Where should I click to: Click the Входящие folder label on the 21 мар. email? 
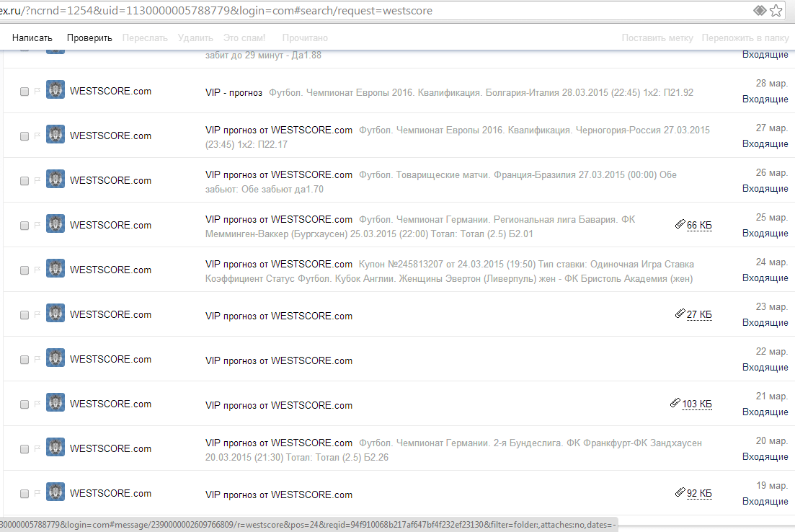tap(765, 412)
